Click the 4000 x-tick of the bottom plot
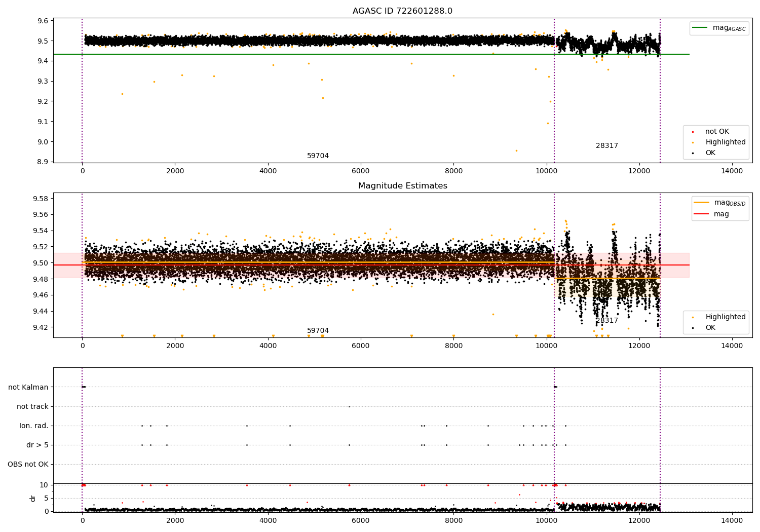 pyautogui.click(x=268, y=521)
